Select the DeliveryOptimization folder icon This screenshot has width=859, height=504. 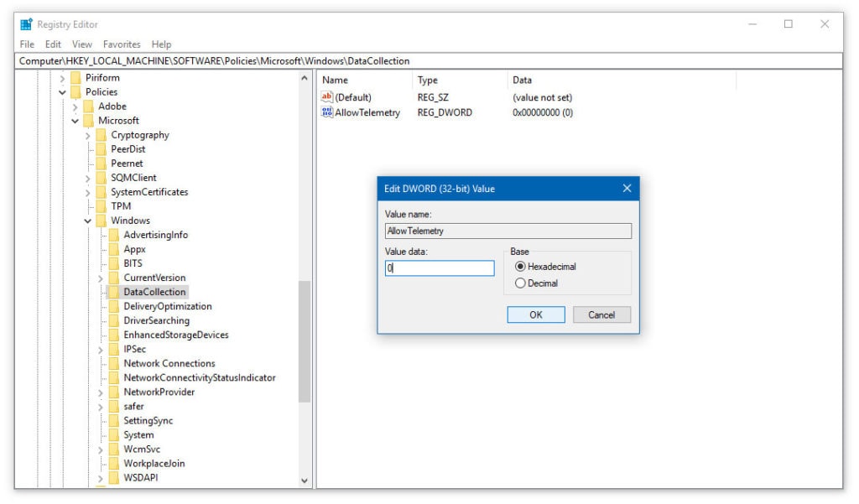(x=114, y=306)
